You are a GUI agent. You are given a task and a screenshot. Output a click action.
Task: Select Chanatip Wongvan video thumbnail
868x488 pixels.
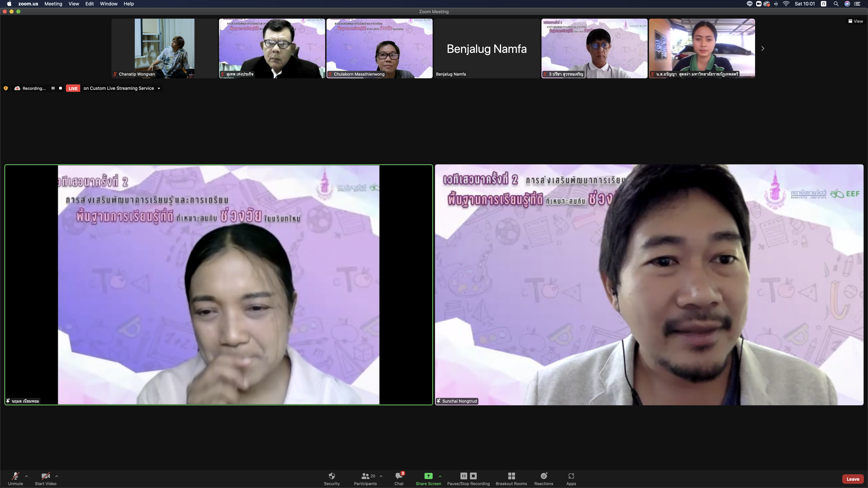pyautogui.click(x=164, y=48)
